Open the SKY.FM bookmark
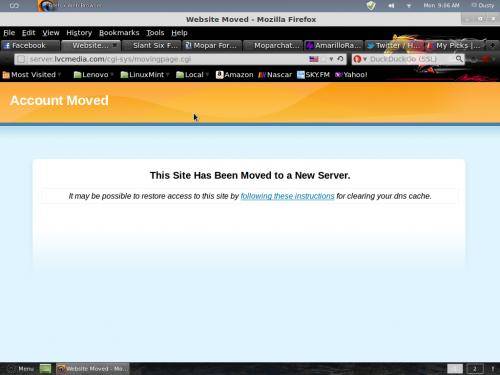This screenshot has width=500, height=375. pyautogui.click(x=313, y=75)
